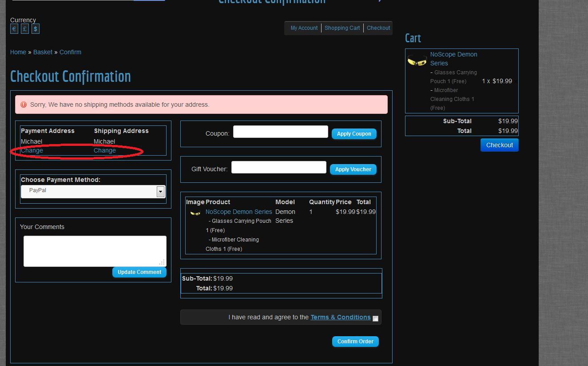This screenshot has width=588, height=366.
Task: Tick the Terms & Conditions agreement checkbox
Action: click(375, 318)
